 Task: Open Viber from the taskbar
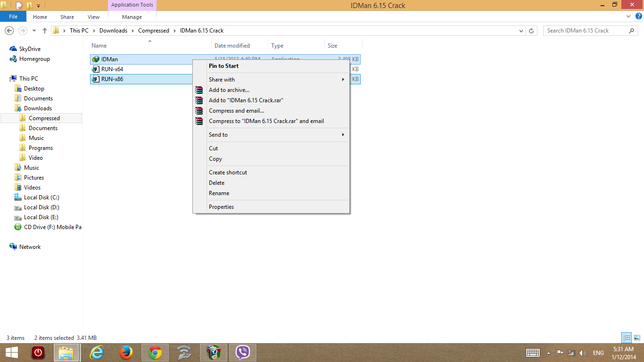tap(243, 353)
